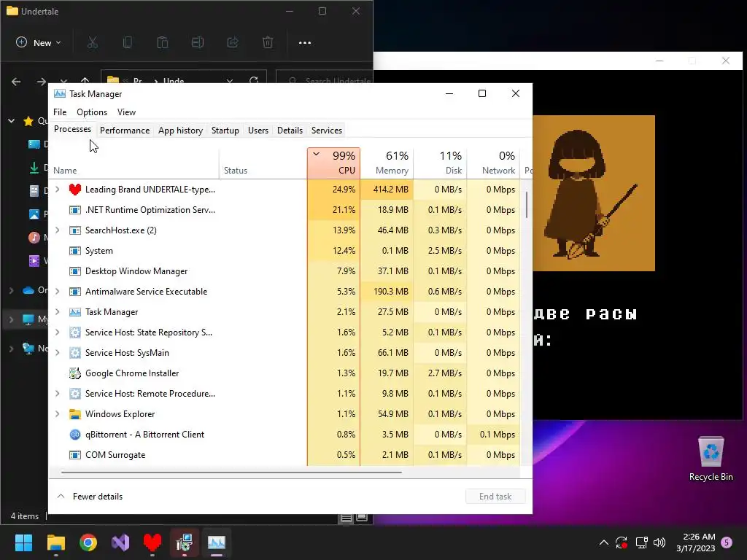Click the .NET Runtime Optimization Service icon
The width and height of the screenshot is (747, 560).
(75, 210)
